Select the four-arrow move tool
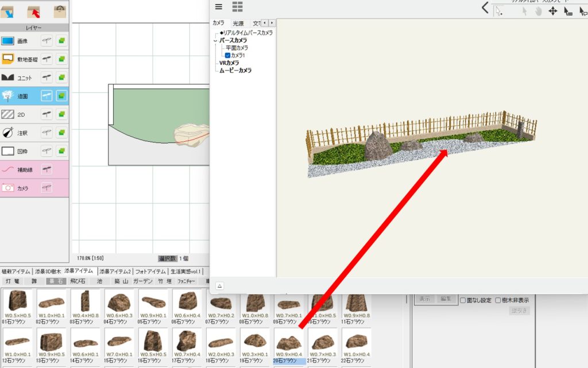588x368 pixels. (x=552, y=11)
